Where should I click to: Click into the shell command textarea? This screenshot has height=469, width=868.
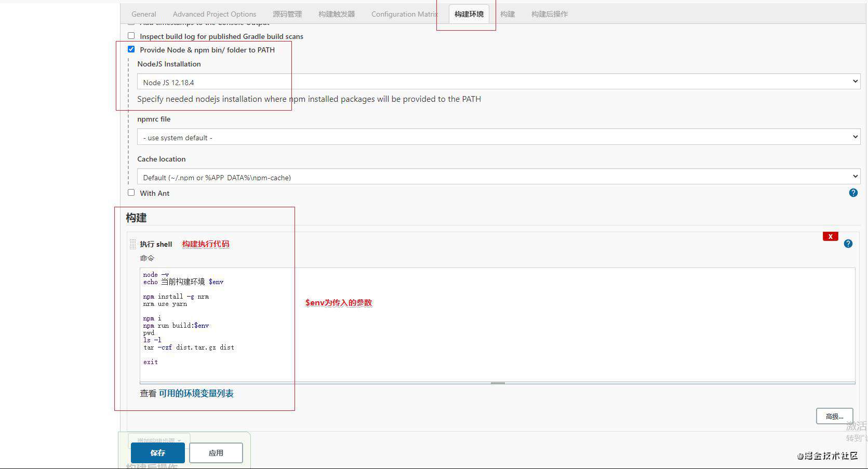click(x=497, y=325)
